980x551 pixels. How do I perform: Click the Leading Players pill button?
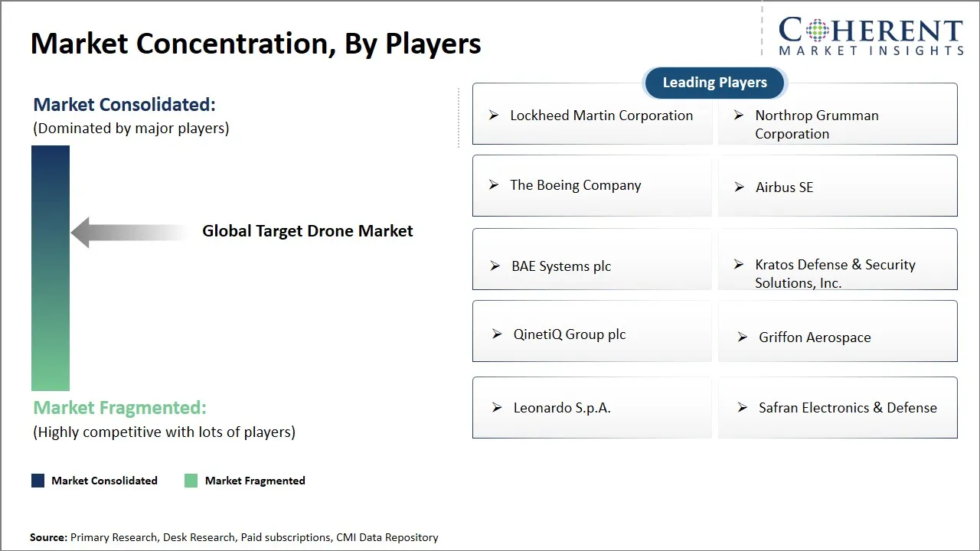(714, 83)
